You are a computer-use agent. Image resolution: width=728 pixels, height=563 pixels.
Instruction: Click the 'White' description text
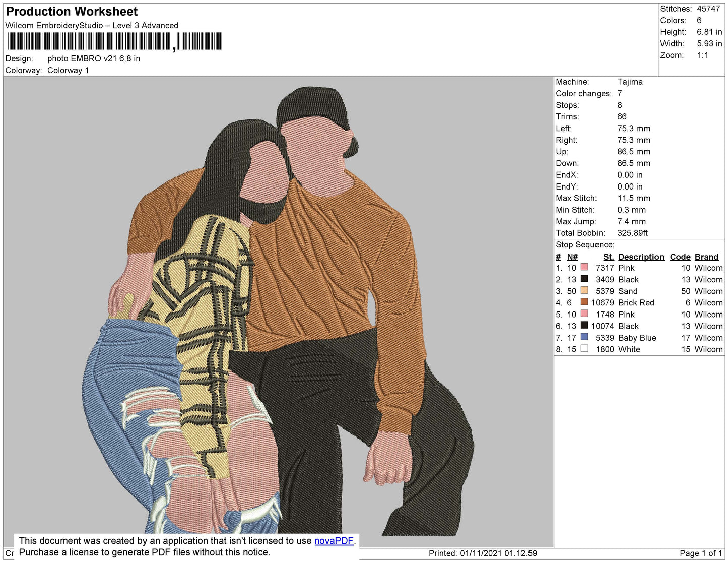[x=629, y=349]
